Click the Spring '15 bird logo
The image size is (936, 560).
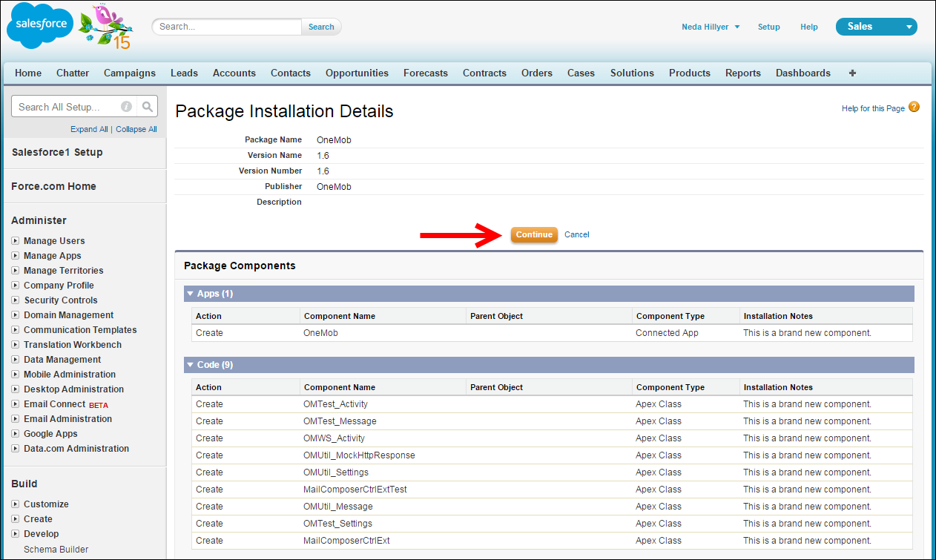tap(107, 26)
